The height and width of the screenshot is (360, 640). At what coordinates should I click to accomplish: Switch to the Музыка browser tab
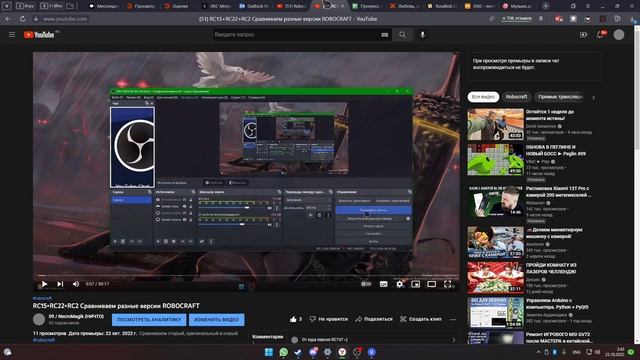(518, 6)
